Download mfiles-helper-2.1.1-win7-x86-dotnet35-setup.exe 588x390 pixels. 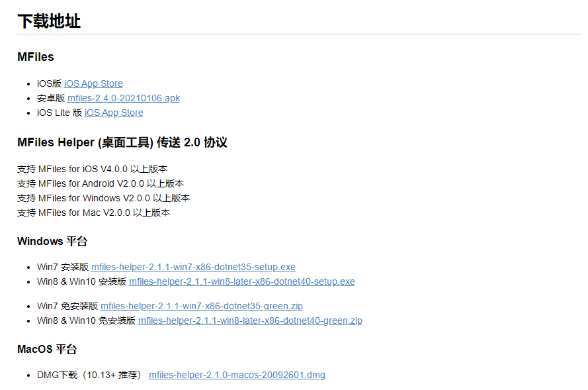click(193, 267)
